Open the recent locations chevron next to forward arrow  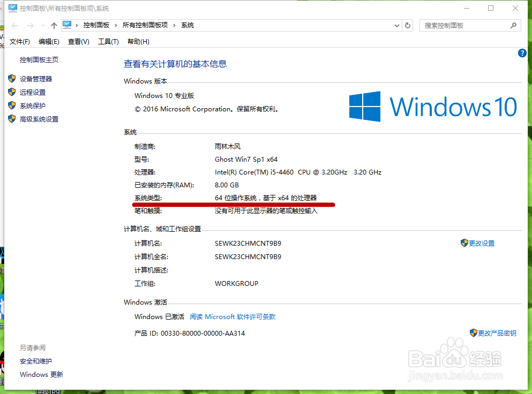click(x=43, y=26)
